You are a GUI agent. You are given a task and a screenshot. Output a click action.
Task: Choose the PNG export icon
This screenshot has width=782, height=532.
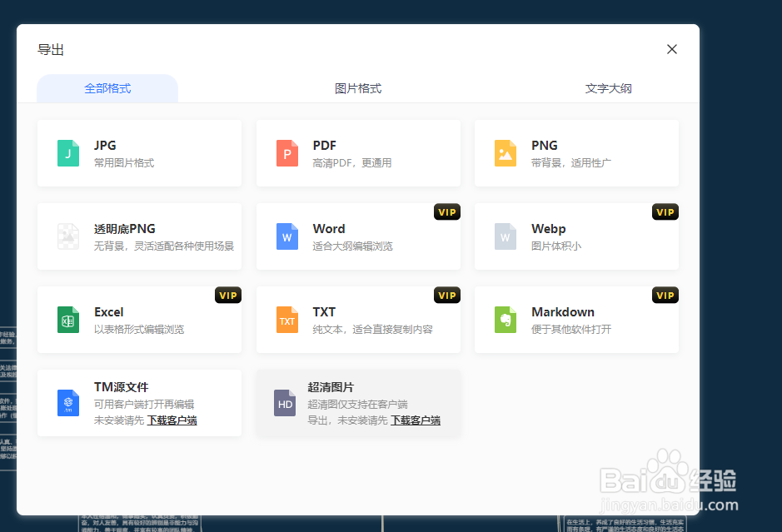coord(505,153)
